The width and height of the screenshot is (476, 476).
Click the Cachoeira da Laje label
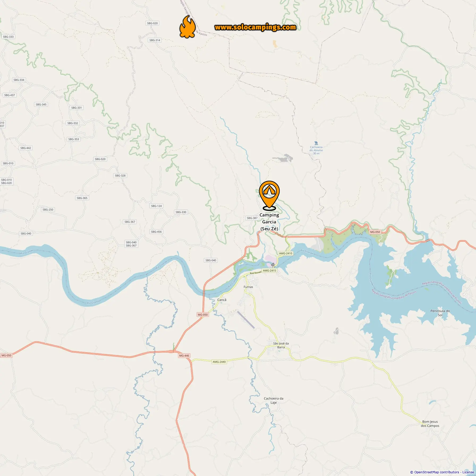tap(274, 401)
